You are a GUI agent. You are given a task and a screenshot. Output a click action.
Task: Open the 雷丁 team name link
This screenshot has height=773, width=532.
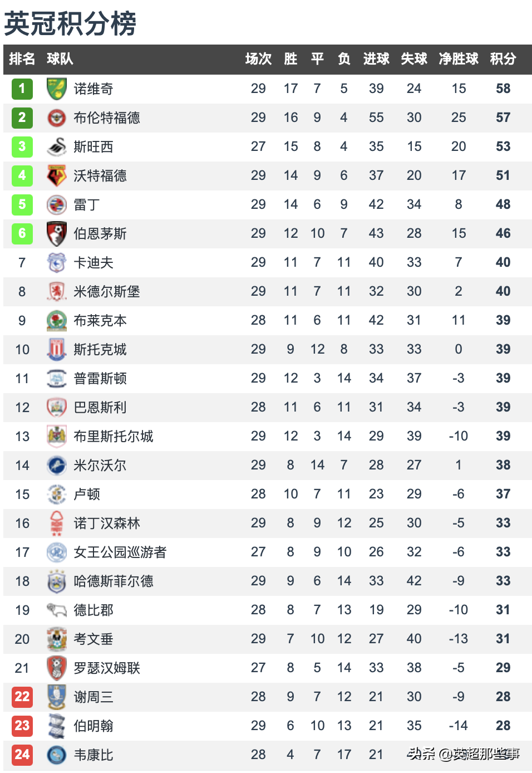(x=87, y=204)
